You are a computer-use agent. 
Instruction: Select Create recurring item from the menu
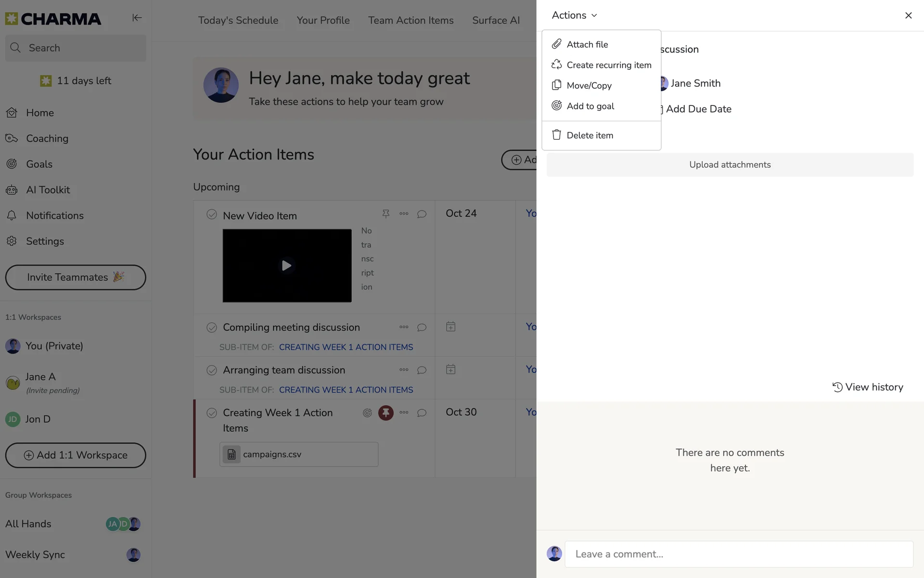click(609, 65)
